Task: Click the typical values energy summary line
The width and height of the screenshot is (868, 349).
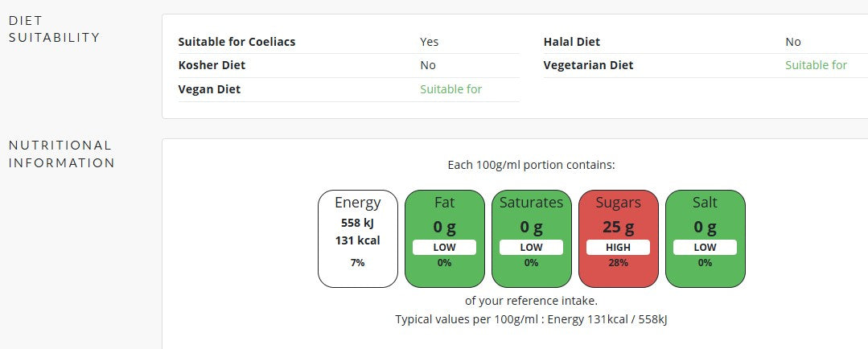Action: [532, 319]
